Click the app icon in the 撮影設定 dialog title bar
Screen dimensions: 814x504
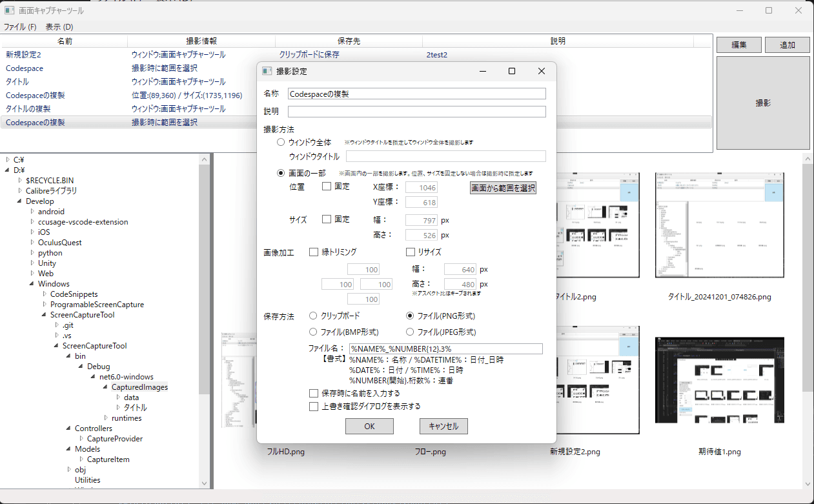[x=267, y=71]
